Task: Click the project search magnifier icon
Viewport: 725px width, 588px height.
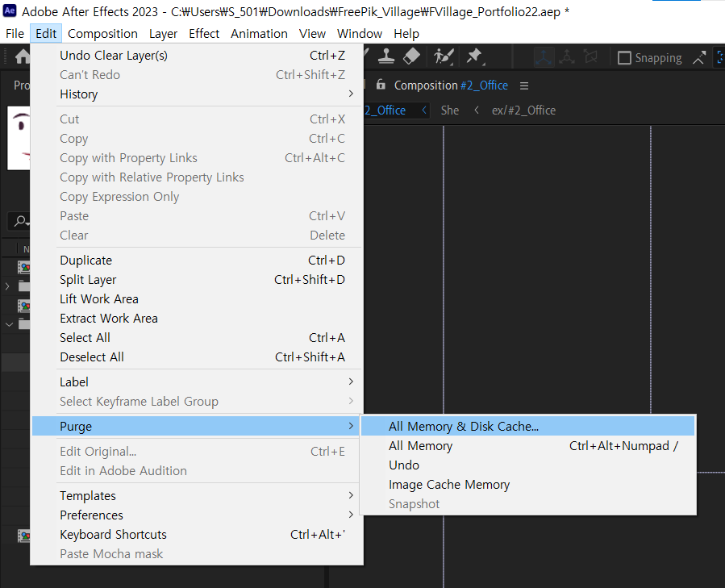Action: coord(20,221)
